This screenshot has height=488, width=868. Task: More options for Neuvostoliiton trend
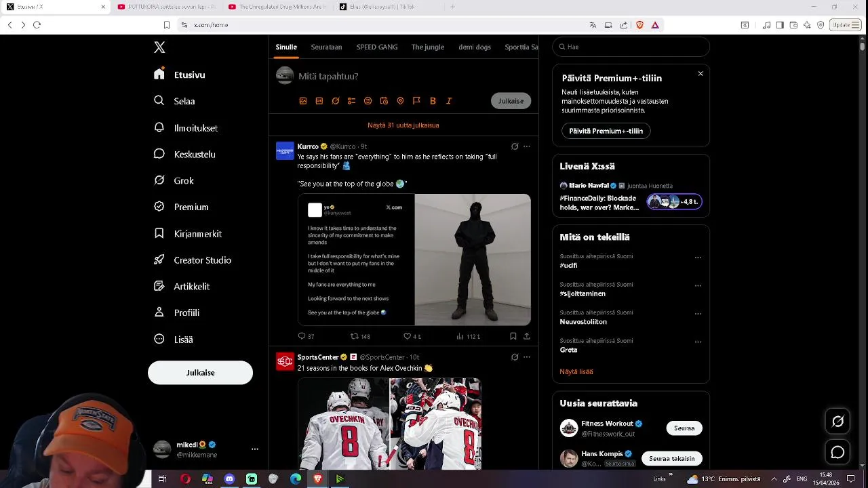[698, 314]
